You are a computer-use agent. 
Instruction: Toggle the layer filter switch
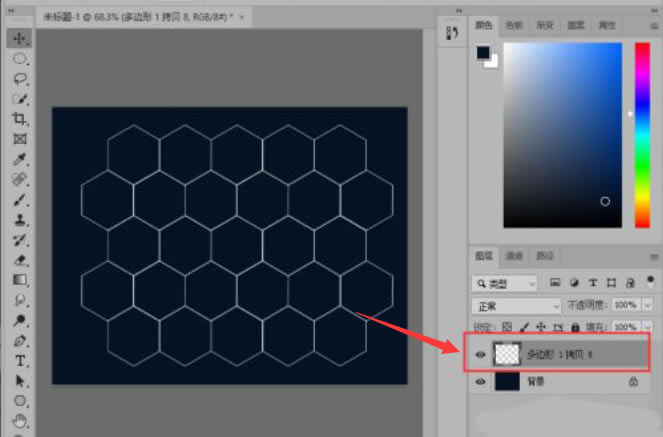(650, 282)
